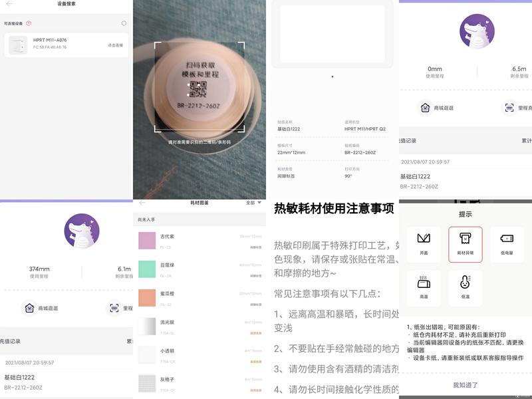532x399 pixels.
Task: Select the 古代紫 purple swatch
Action: [147, 241]
